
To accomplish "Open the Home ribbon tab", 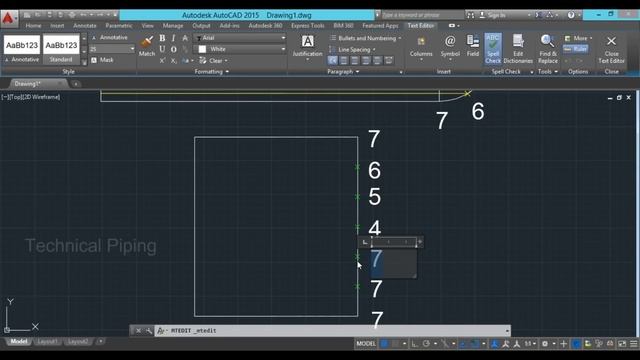I will click(x=33, y=25).
